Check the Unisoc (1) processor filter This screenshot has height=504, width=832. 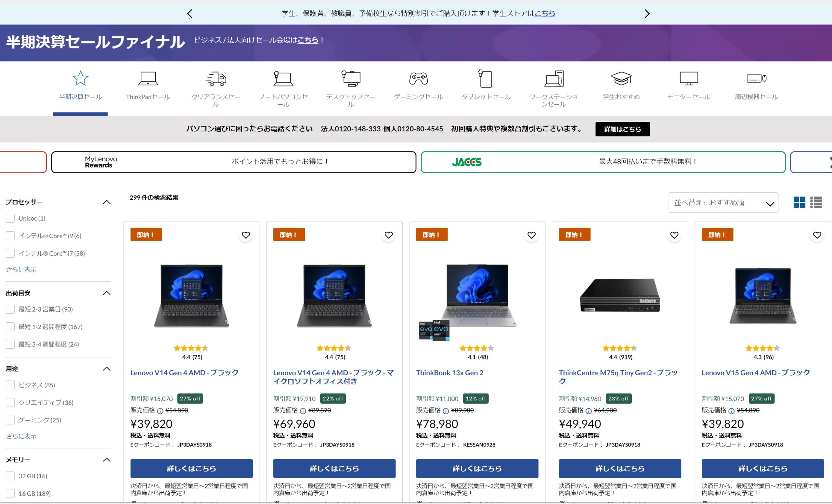point(10,218)
